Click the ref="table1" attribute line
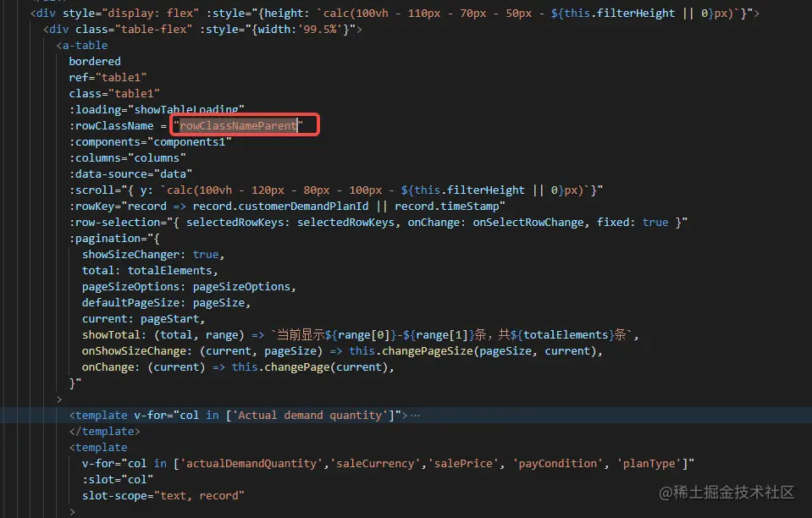Viewport: 812px width, 518px height. [x=108, y=77]
